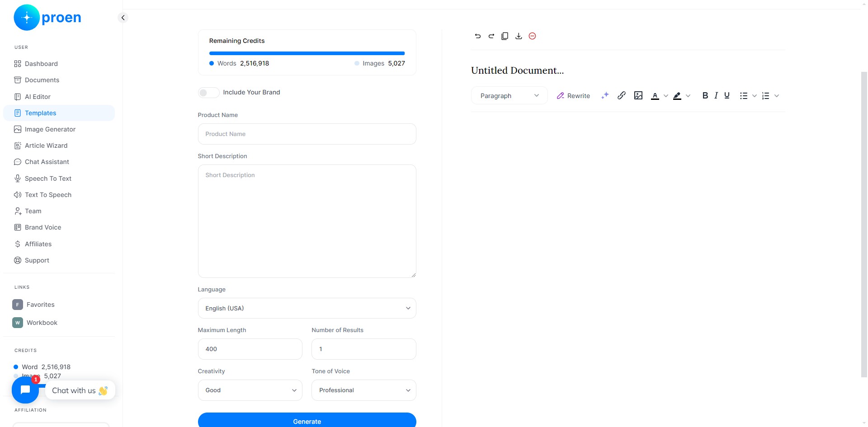Click the Chat with us popup

80,390
